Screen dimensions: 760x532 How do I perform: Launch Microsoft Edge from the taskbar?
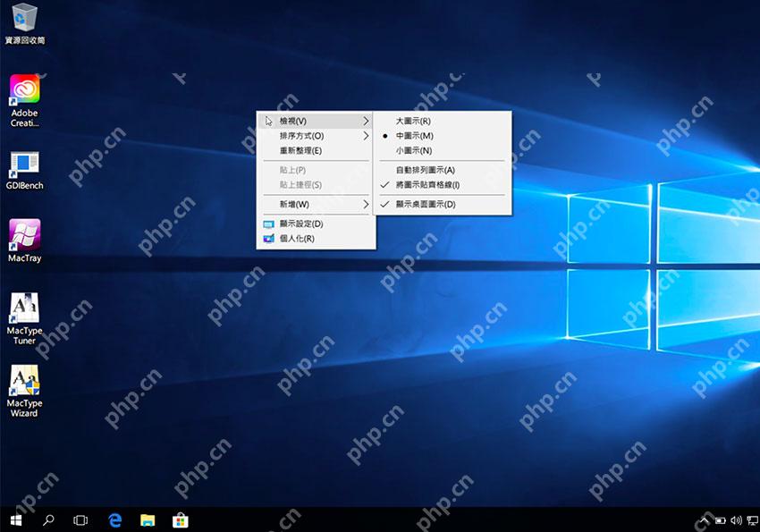(114, 520)
